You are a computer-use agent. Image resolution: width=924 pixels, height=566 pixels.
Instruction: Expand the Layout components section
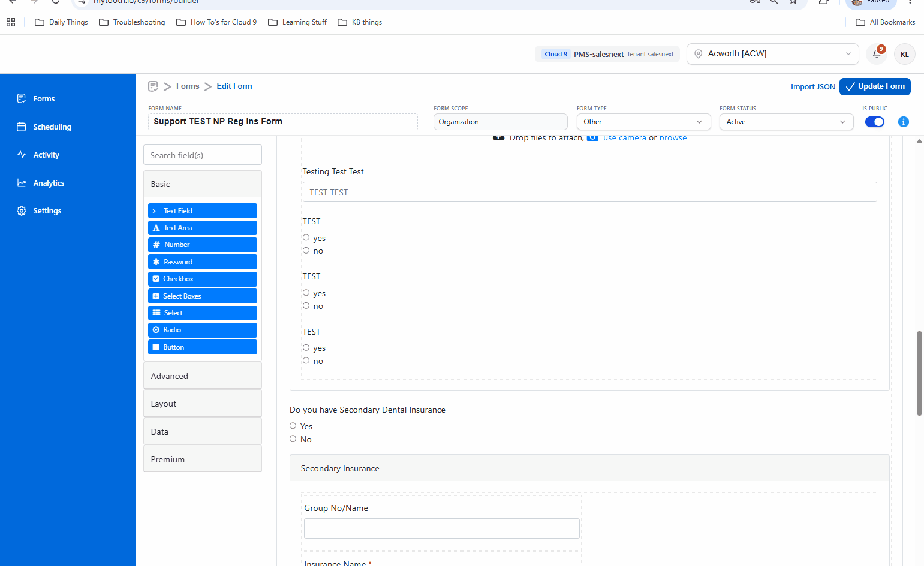pos(203,404)
